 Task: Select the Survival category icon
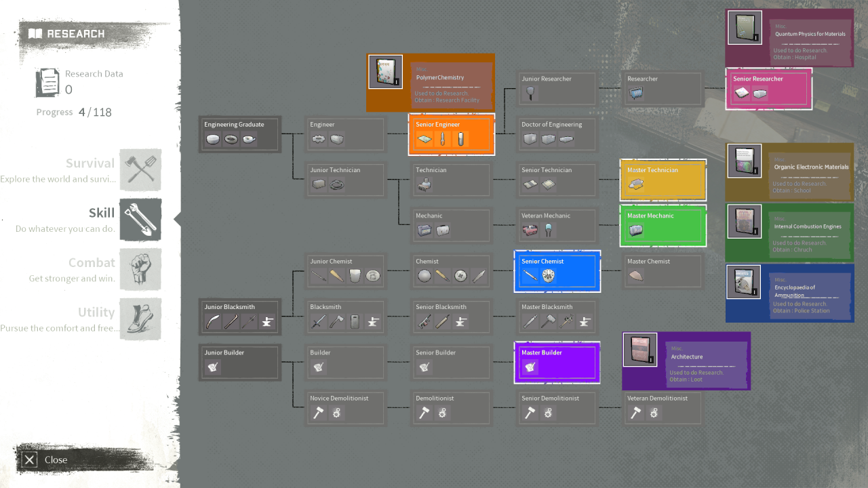coord(140,170)
